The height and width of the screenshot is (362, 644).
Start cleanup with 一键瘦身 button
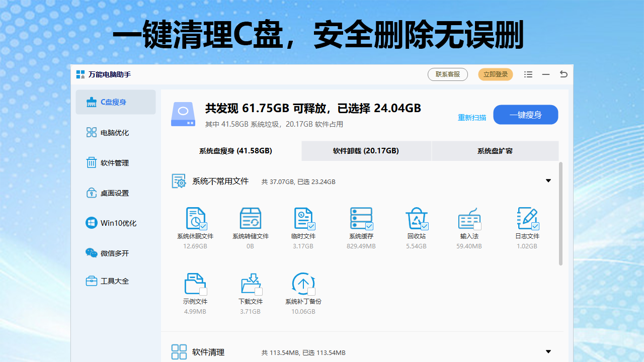pyautogui.click(x=526, y=115)
